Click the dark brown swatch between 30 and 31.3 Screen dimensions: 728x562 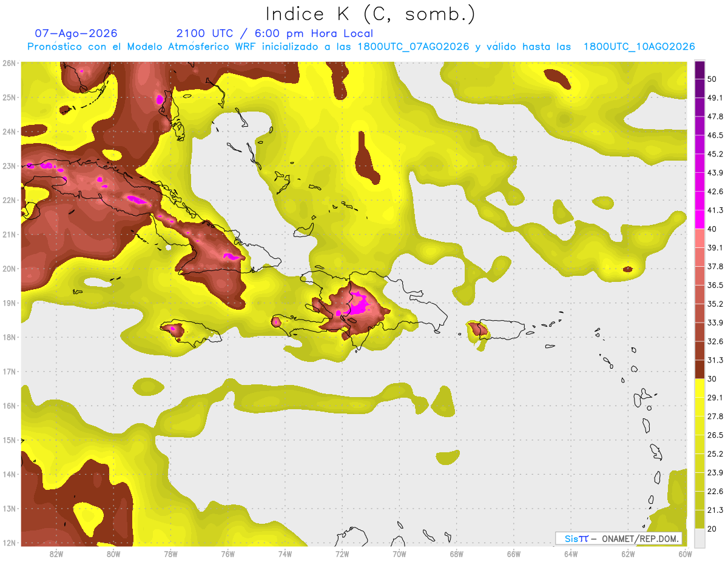(x=699, y=369)
